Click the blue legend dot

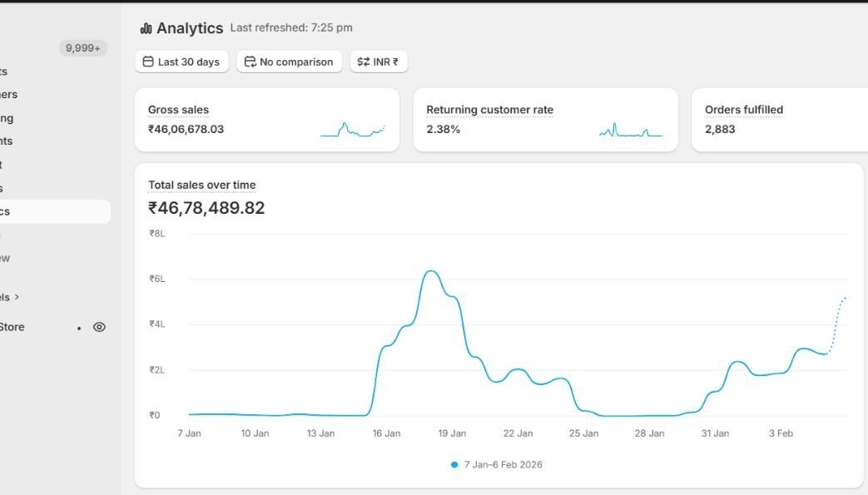click(x=454, y=464)
